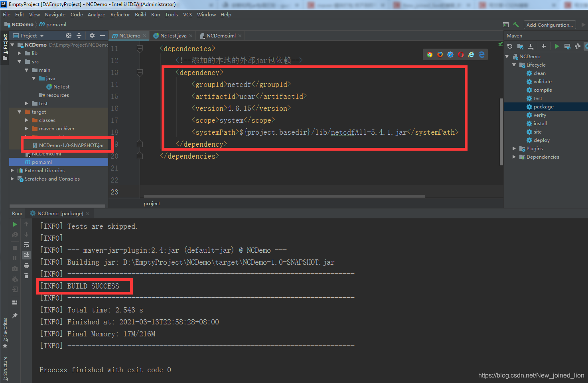Screen dimensions: 588x383
Task: Add a Maven project with plus icon
Action: [x=543, y=46]
